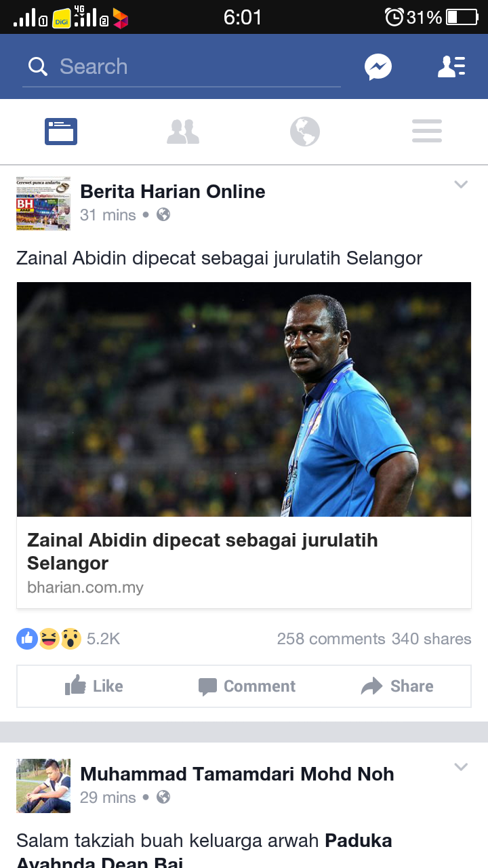
Task: Switch to the News Feed tab
Action: pos(61,132)
